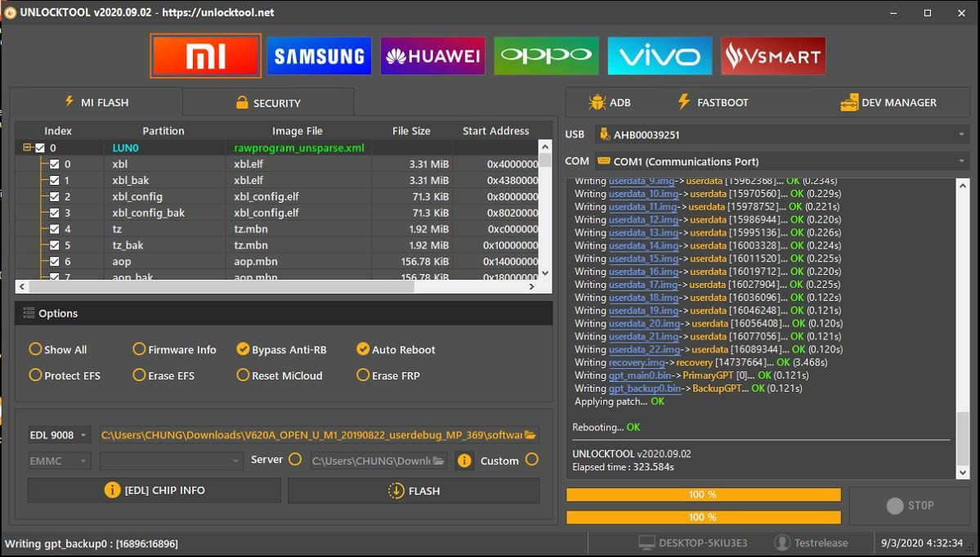Screen dimensions: 980x557
Task: Click the info icon next to Custom
Action: pos(463,460)
